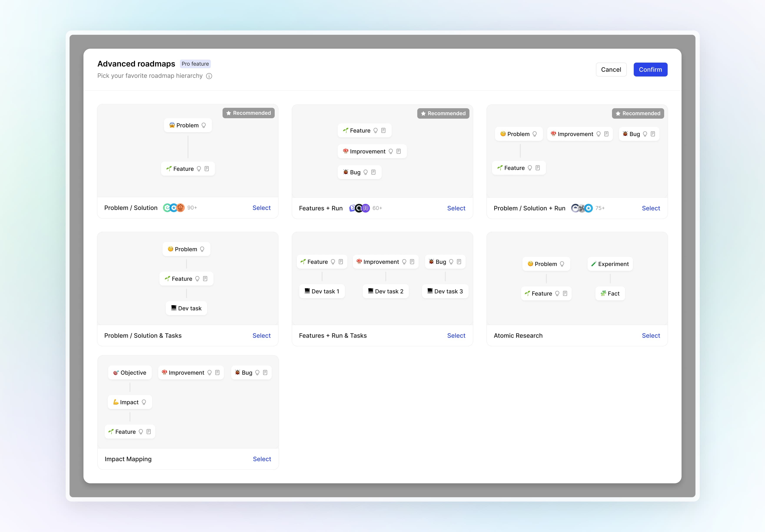Click document icon on Feature chip in Impact Mapping card
Screen dimensions: 765x532
click(149, 432)
